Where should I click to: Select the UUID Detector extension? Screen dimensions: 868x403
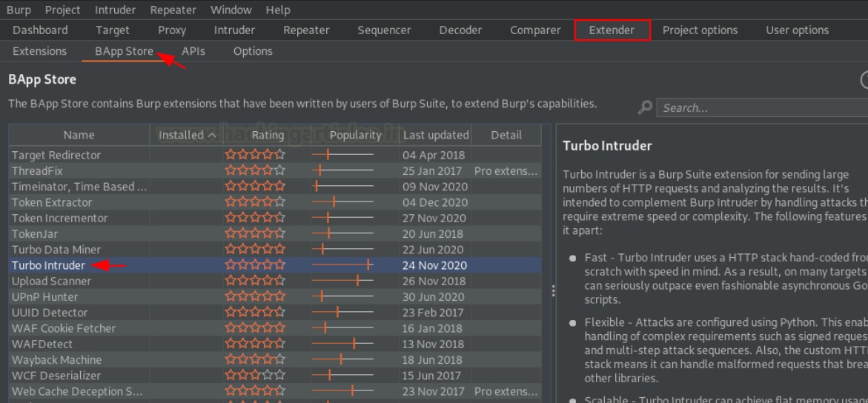pos(275,313)
